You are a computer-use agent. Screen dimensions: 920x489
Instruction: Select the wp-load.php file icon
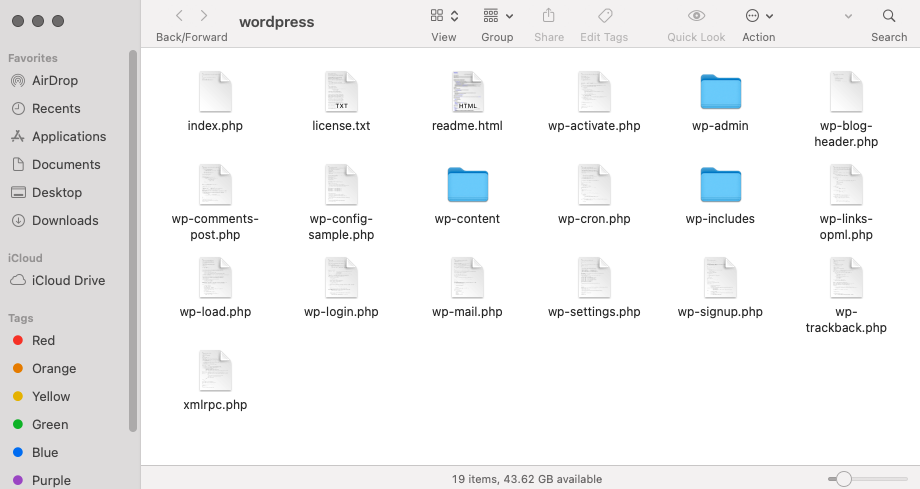[x=215, y=278]
